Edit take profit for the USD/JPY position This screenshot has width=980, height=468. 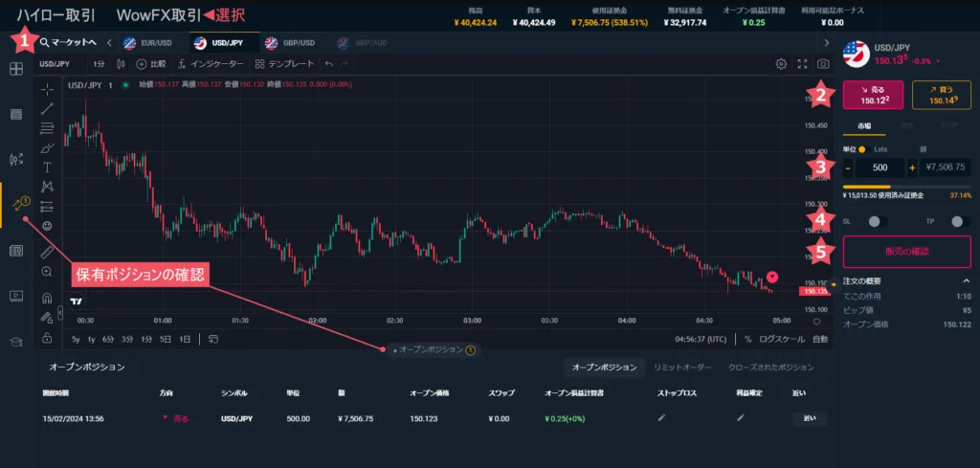(x=741, y=418)
